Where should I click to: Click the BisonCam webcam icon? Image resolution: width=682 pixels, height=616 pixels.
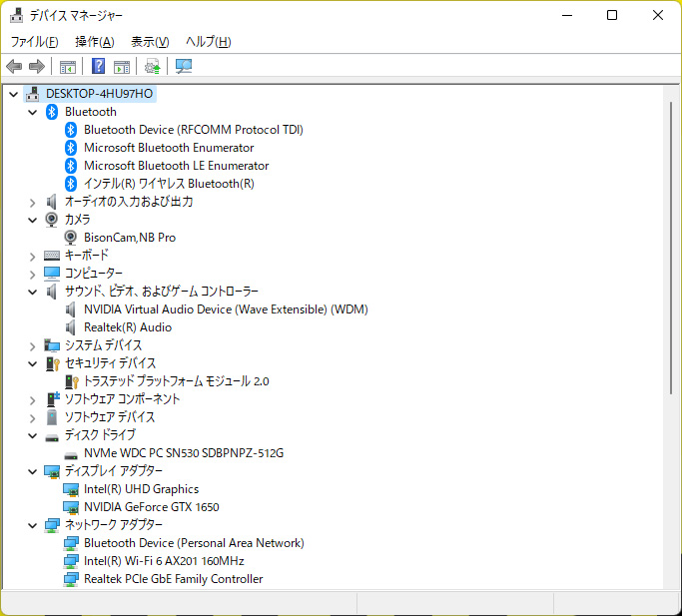coord(71,238)
